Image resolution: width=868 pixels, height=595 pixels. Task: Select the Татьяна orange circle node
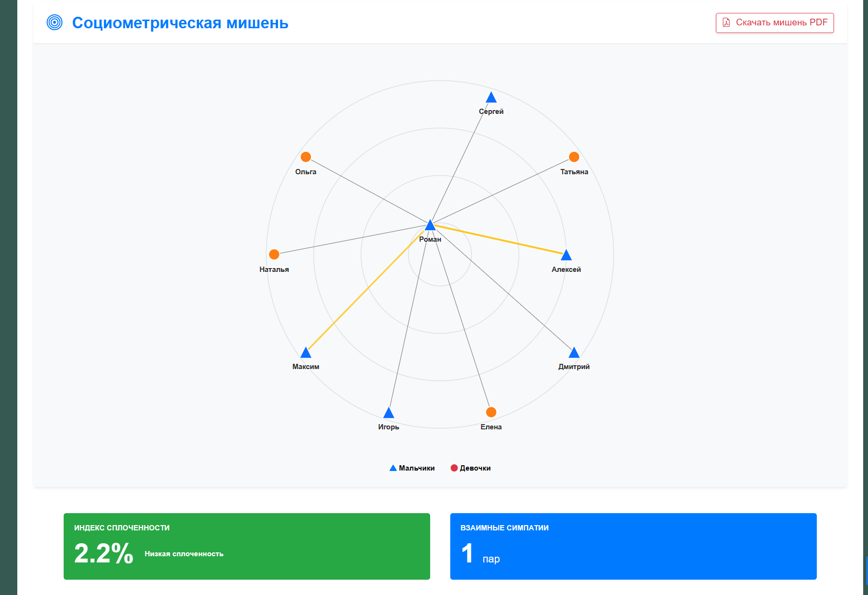tap(574, 157)
